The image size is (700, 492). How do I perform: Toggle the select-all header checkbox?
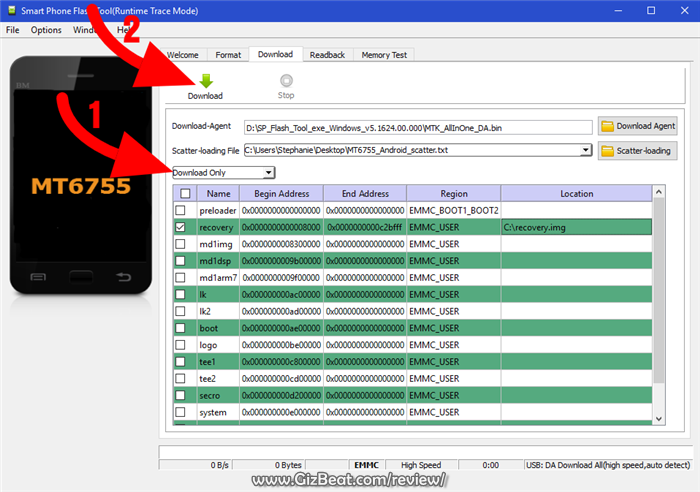pyautogui.click(x=185, y=193)
